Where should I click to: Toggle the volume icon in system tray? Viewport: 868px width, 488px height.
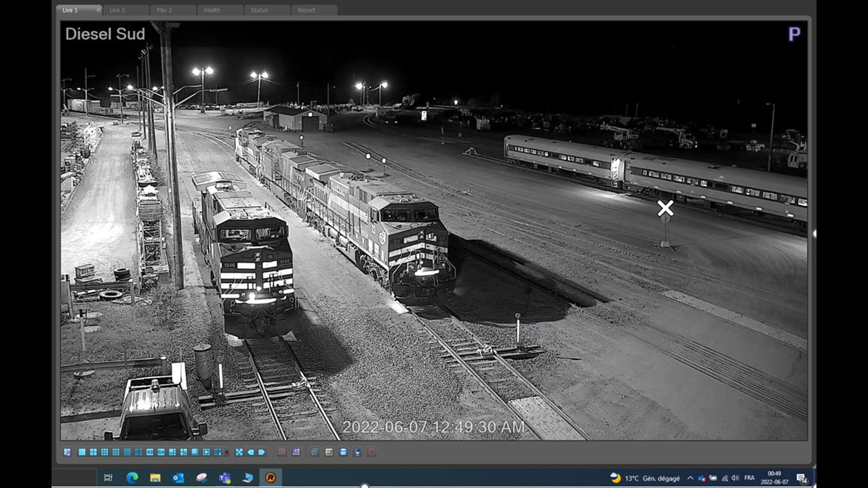pos(735,478)
